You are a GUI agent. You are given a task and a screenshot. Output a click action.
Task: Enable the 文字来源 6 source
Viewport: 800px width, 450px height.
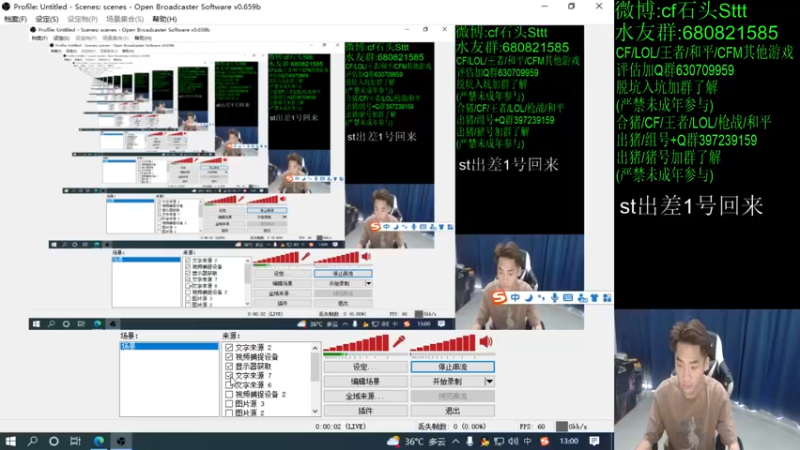229,385
